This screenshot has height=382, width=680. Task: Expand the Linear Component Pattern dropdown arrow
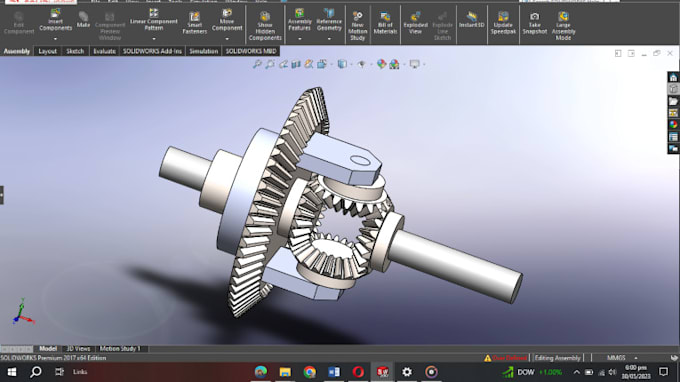154,39
